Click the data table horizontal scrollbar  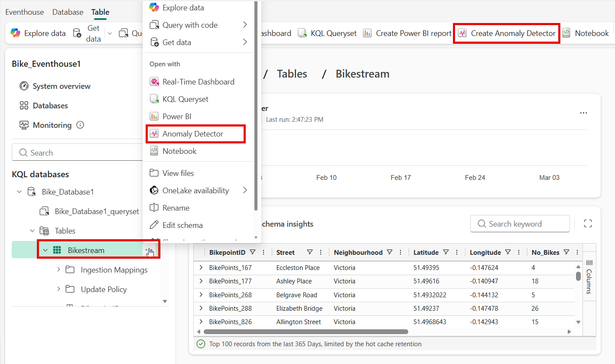[x=306, y=331]
